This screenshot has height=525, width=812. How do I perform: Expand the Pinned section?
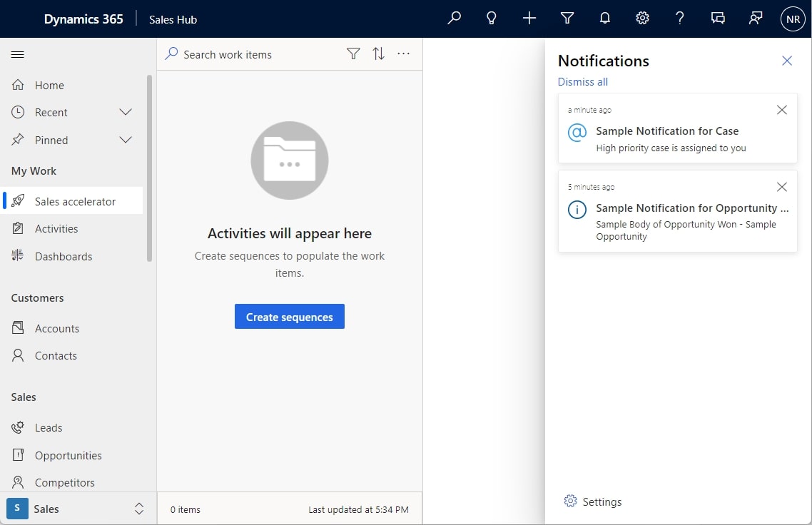click(126, 140)
